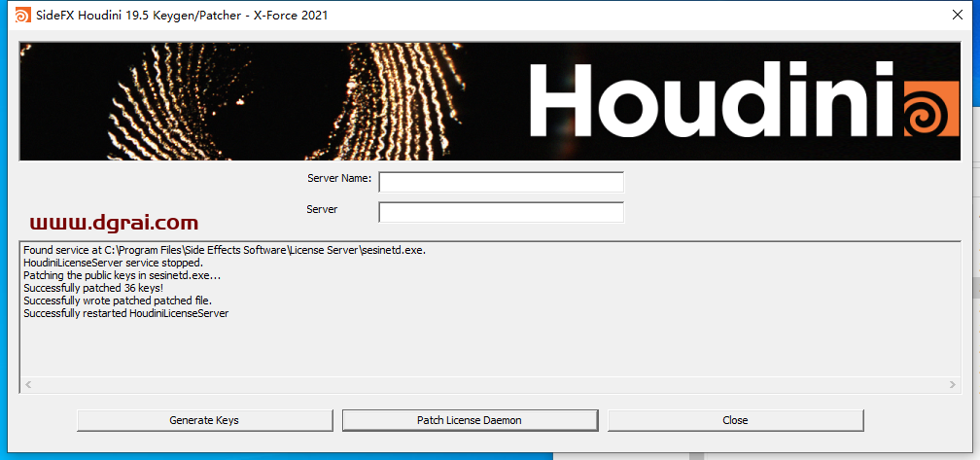Select the line "Patching the public keys in sesinetd.exe..."
980x460 pixels.
point(122,275)
